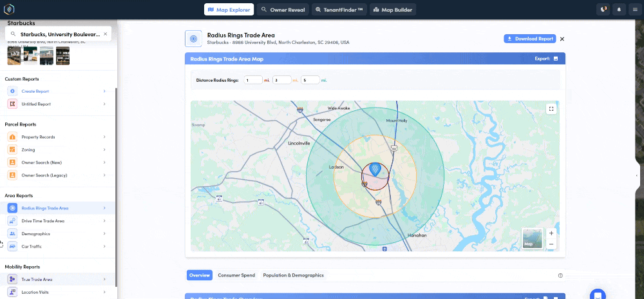The image size is (644, 299).
Task: Expand the Property Records chevron
Action: [104, 137]
